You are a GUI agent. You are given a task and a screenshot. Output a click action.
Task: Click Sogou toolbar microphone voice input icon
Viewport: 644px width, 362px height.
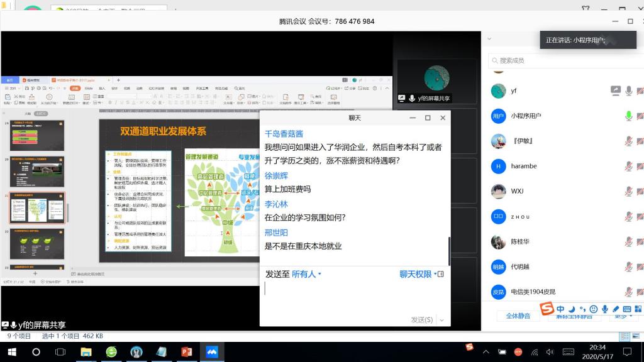605,309
